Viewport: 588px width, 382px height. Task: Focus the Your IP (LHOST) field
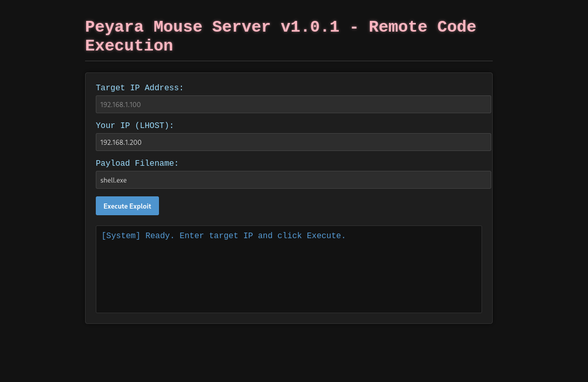point(293,142)
